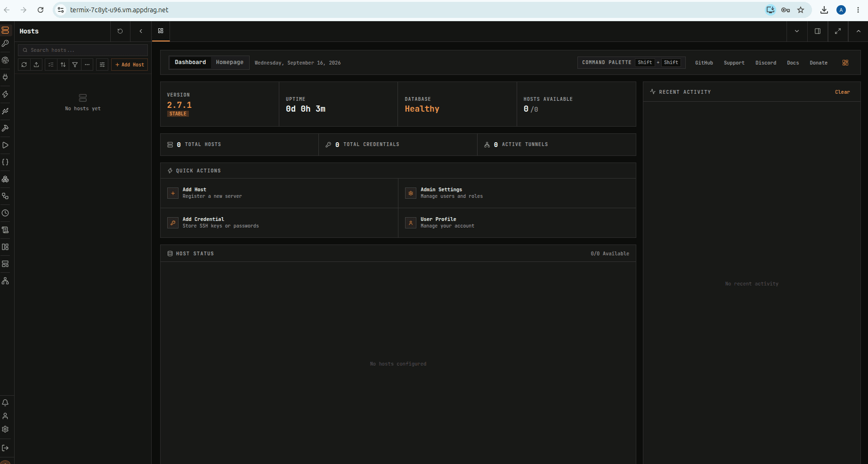This screenshot has width=868, height=464.
Task: Click the stacked cubes icon in sidebar
Action: click(x=5, y=179)
